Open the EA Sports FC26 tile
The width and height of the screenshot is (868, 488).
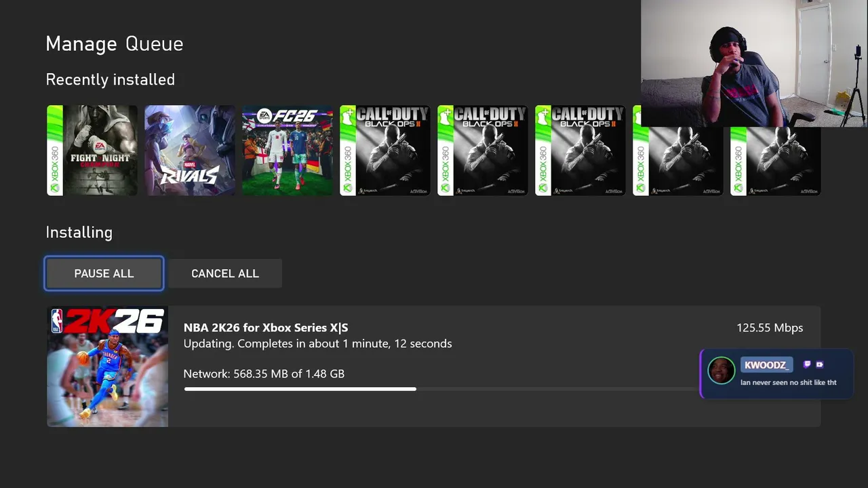(x=288, y=150)
